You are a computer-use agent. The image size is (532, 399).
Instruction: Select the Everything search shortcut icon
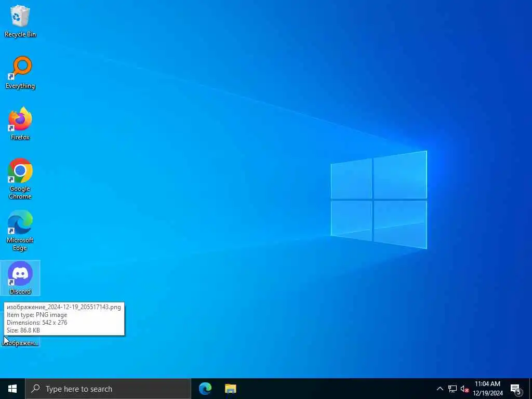[x=20, y=73]
